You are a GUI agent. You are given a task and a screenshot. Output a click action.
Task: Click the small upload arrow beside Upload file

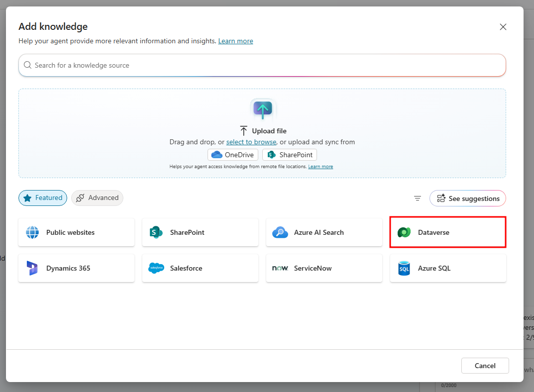pyautogui.click(x=243, y=131)
